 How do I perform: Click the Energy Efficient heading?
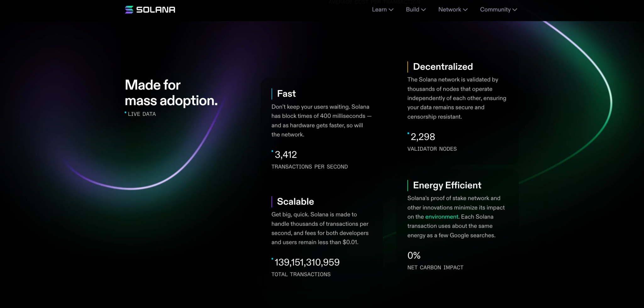pos(447,185)
